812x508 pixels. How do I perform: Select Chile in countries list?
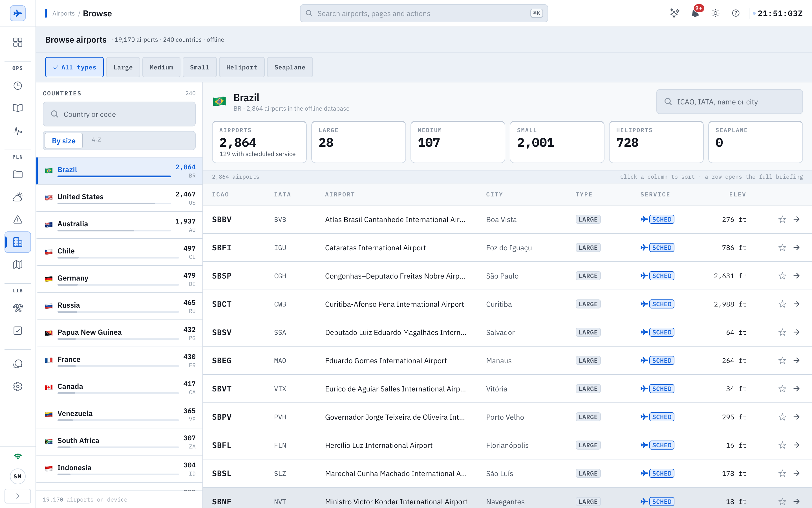click(x=120, y=252)
